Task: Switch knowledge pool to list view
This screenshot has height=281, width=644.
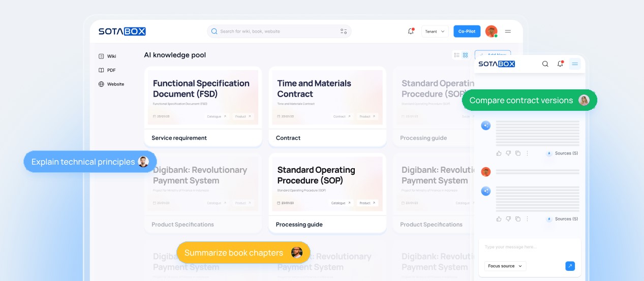Action: click(x=457, y=55)
